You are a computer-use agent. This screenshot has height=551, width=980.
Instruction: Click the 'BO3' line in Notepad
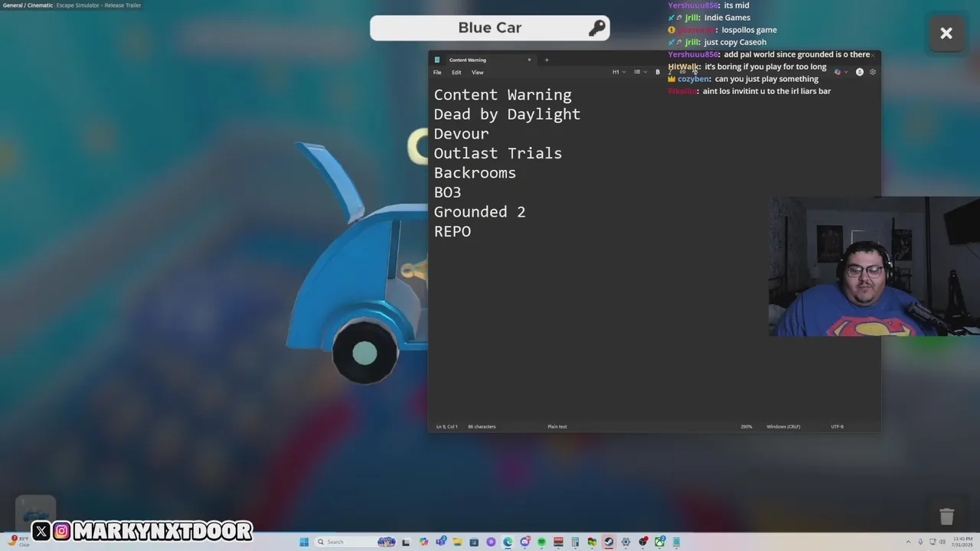tap(447, 192)
